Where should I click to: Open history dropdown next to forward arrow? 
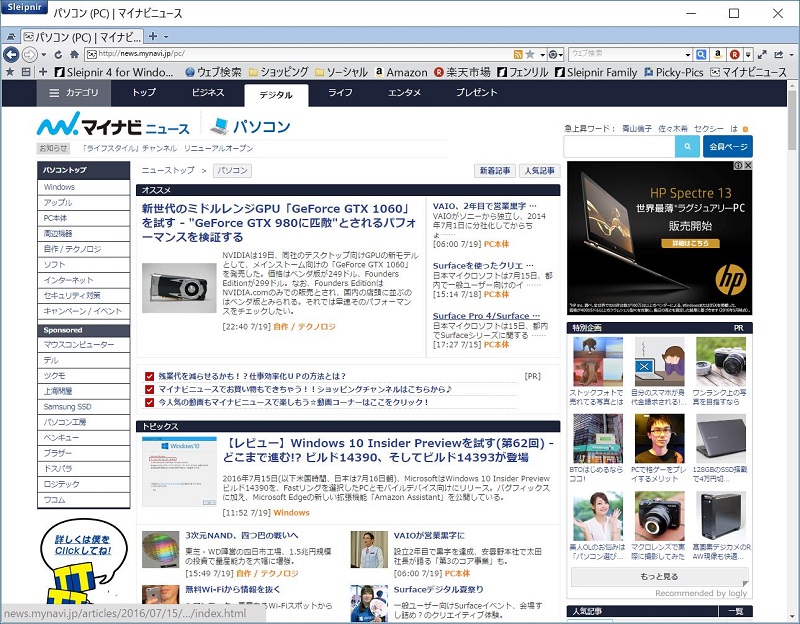[x=44, y=55]
